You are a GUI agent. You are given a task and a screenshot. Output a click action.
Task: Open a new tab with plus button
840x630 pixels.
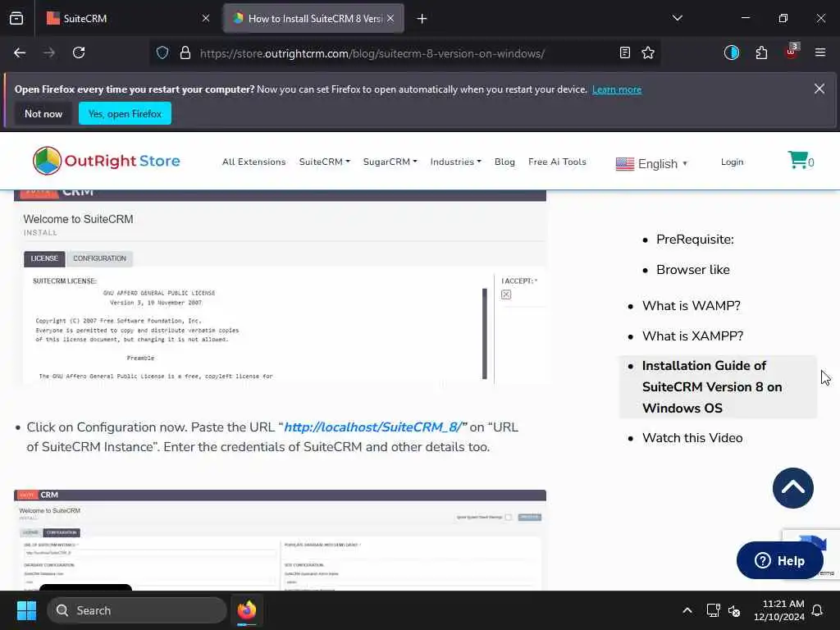click(x=422, y=19)
